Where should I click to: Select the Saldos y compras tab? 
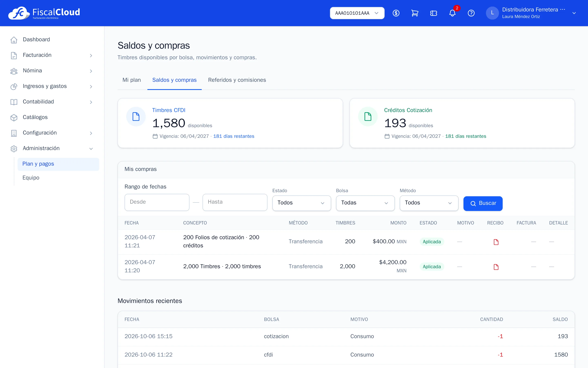tap(174, 80)
